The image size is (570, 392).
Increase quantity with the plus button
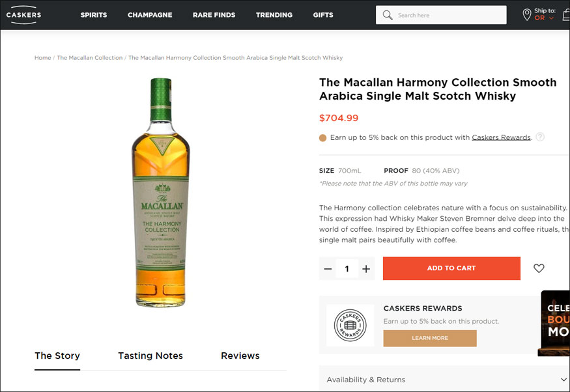point(366,268)
